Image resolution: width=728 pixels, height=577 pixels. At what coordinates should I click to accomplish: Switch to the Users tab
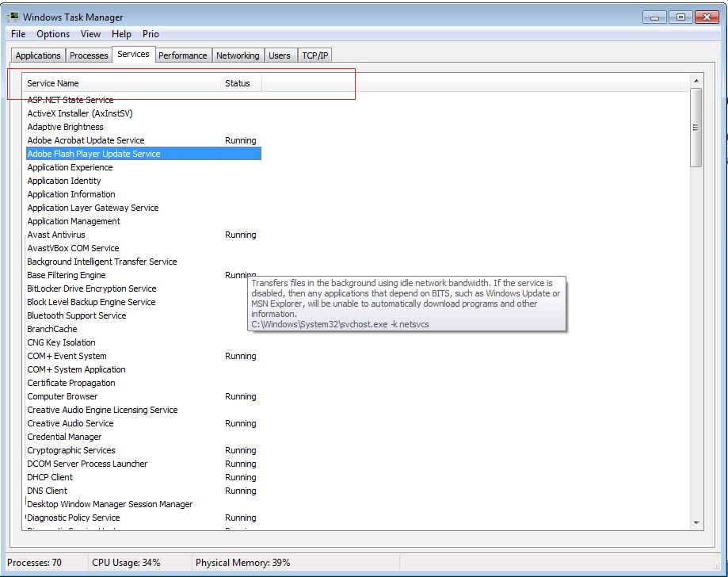(x=280, y=55)
